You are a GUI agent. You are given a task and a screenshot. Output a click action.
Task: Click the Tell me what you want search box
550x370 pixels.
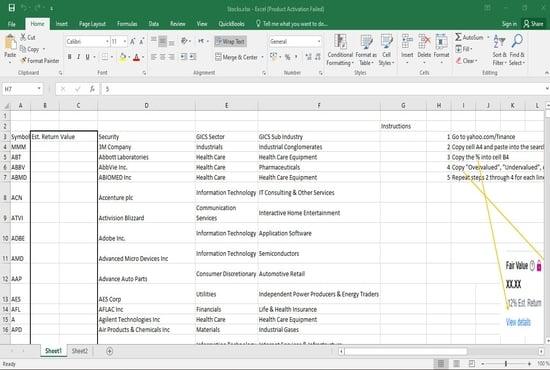coord(292,24)
